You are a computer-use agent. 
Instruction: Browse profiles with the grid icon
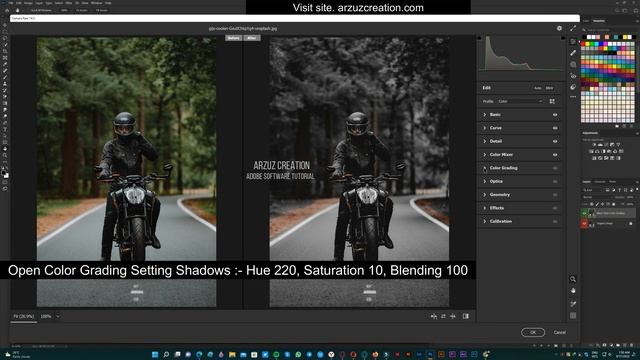point(552,101)
